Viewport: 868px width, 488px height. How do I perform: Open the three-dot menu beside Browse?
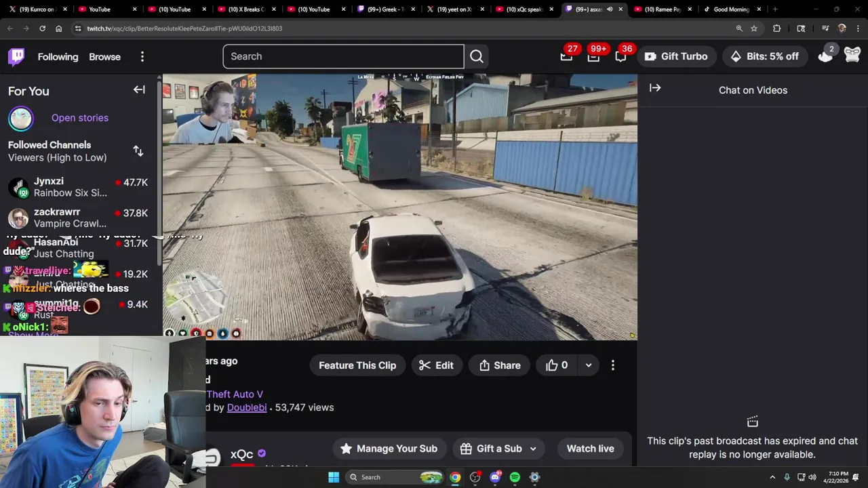(142, 57)
